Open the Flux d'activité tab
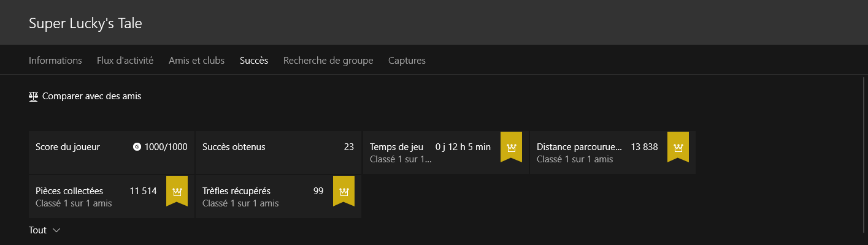Viewport: 868px width, 245px height. (x=125, y=61)
